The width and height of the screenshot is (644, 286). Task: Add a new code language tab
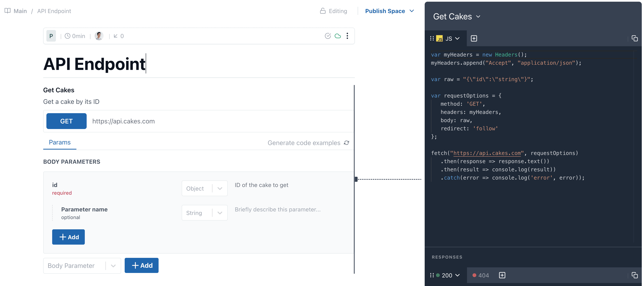[474, 38]
